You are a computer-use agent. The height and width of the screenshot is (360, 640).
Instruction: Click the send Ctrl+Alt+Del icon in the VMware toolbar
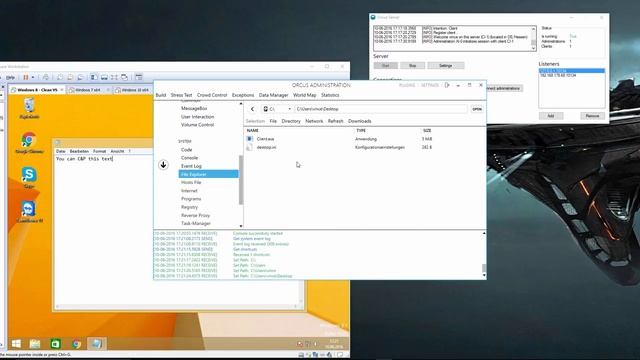46,77
